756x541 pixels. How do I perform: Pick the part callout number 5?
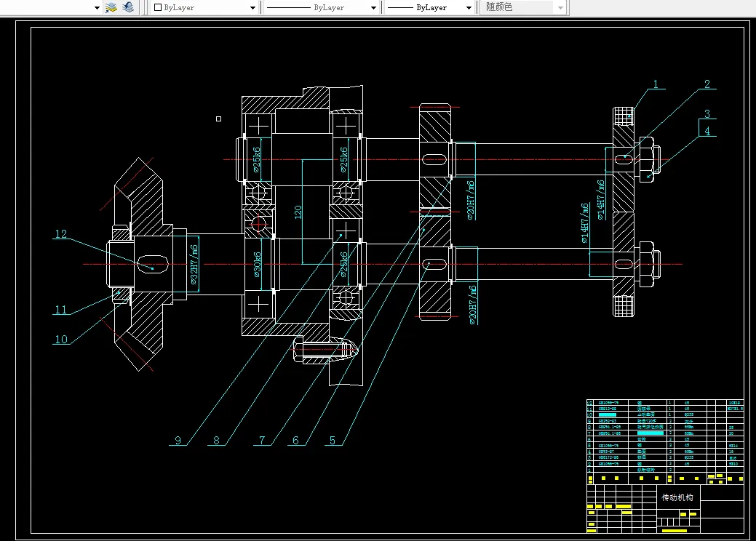click(x=333, y=440)
